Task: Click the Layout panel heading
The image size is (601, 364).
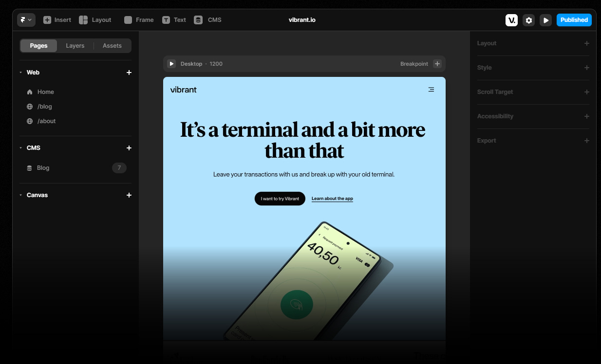Action: click(487, 43)
